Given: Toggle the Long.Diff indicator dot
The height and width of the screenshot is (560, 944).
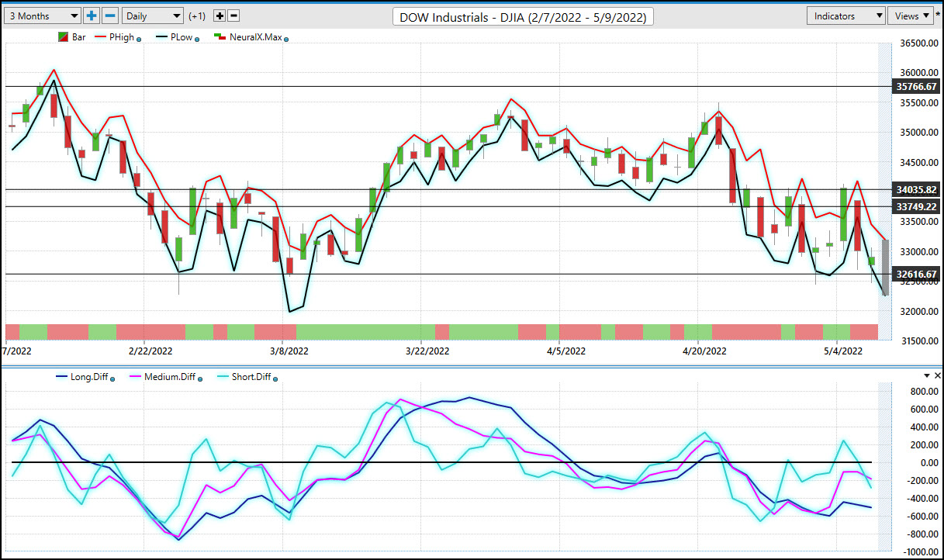Looking at the screenshot, I should coord(112,379).
